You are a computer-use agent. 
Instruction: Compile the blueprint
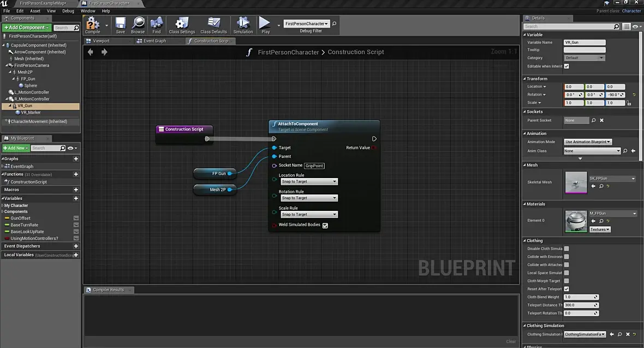(92, 26)
